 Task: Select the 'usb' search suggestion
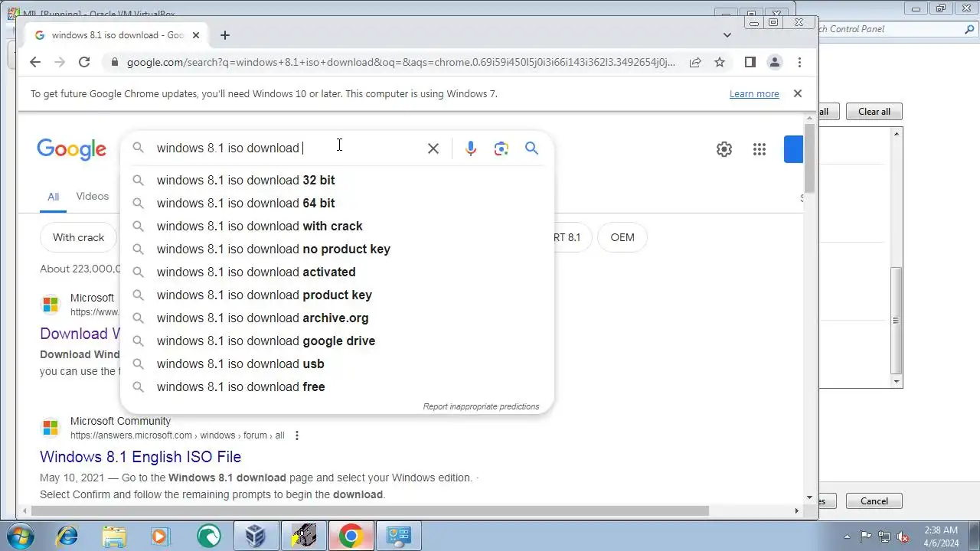coord(337,364)
